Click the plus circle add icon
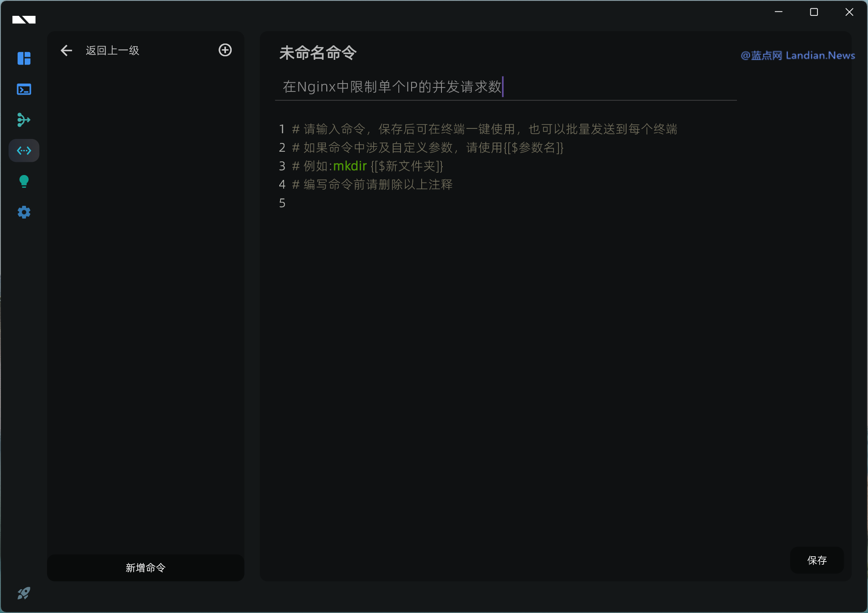 [225, 50]
